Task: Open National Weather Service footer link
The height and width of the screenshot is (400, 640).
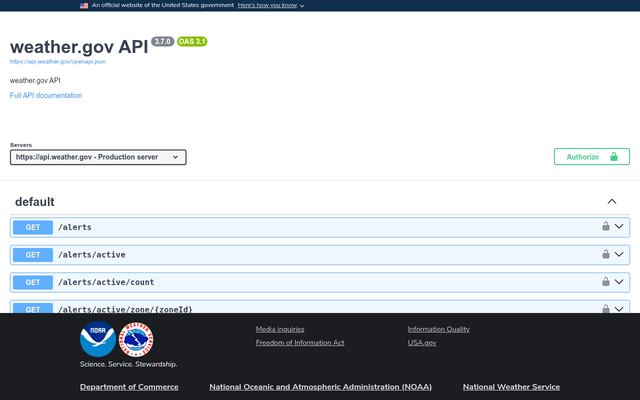Action: pos(511,387)
